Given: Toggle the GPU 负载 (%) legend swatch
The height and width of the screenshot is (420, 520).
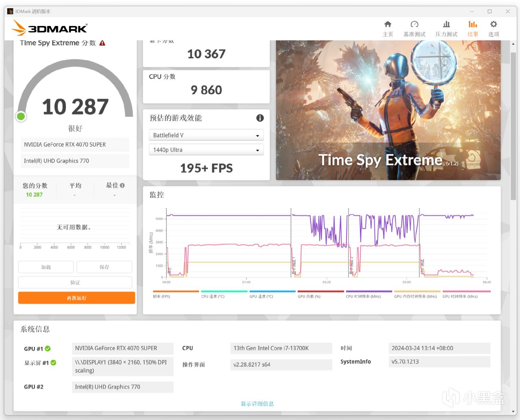Looking at the screenshot, I should click(x=321, y=291).
